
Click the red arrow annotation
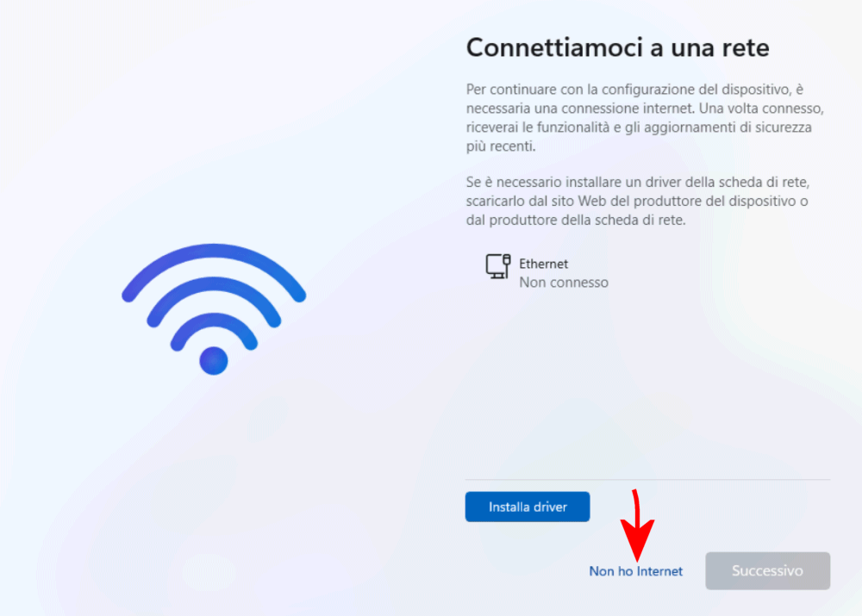point(637,525)
